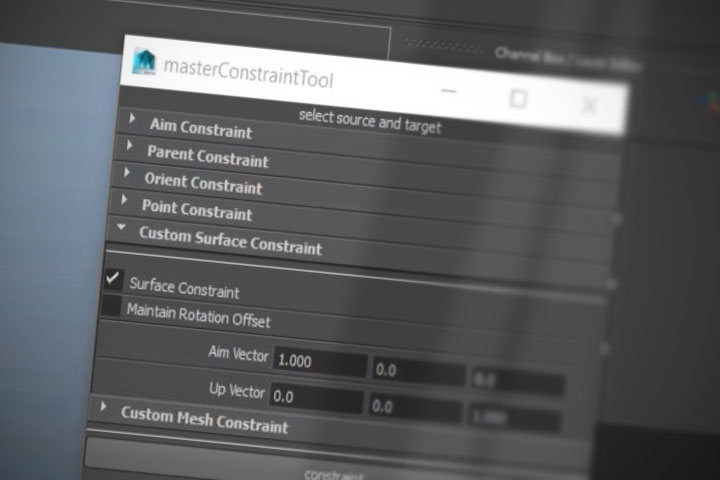Image resolution: width=720 pixels, height=480 pixels.
Task: Enable Maintain Rotation Offset checkbox
Action: (x=110, y=307)
